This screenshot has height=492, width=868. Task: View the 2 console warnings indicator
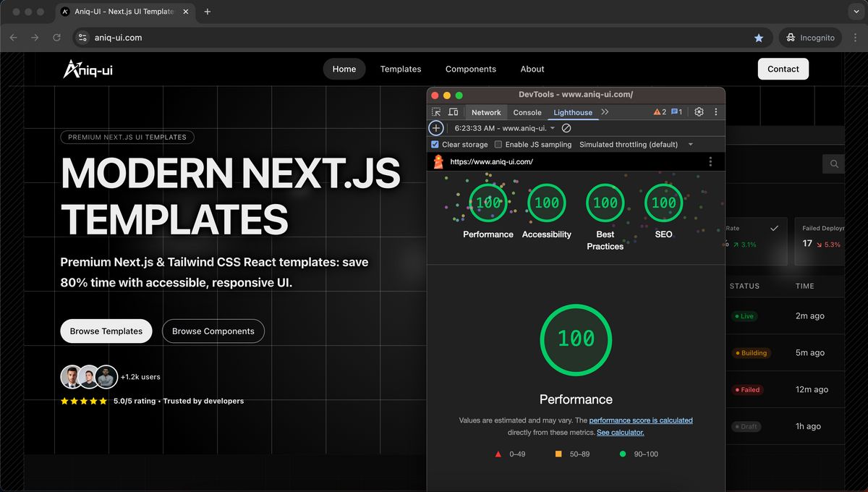(658, 112)
